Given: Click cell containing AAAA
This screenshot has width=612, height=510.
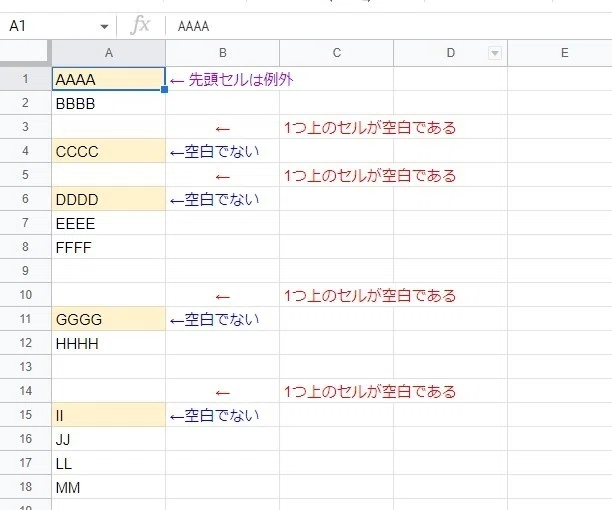Looking at the screenshot, I should click(x=109, y=79).
